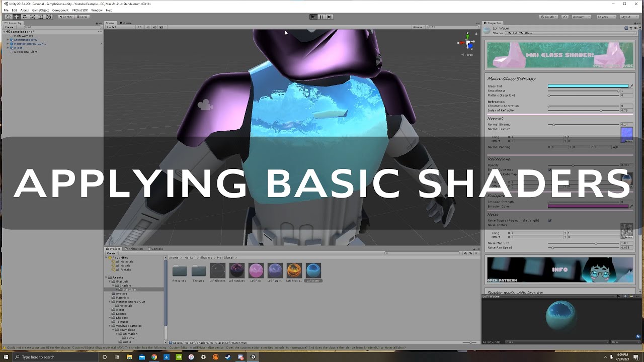Screen dimensions: 644x362
Task: Open the Account dropdown
Action: coord(581,17)
